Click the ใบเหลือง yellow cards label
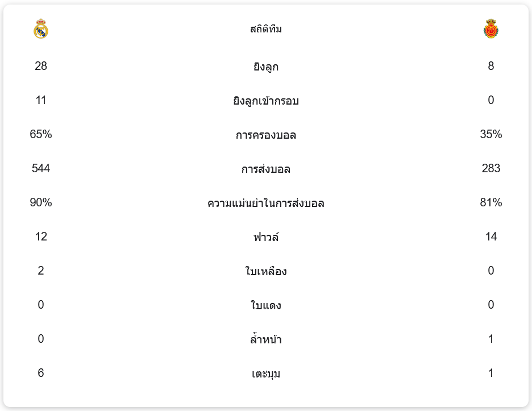 266,271
